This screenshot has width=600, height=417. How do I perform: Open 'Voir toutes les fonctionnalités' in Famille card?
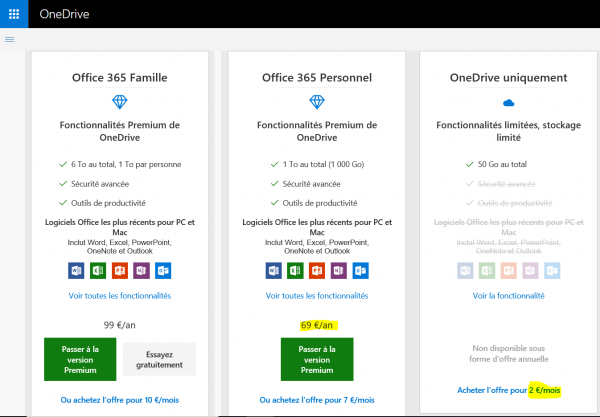coord(120,296)
